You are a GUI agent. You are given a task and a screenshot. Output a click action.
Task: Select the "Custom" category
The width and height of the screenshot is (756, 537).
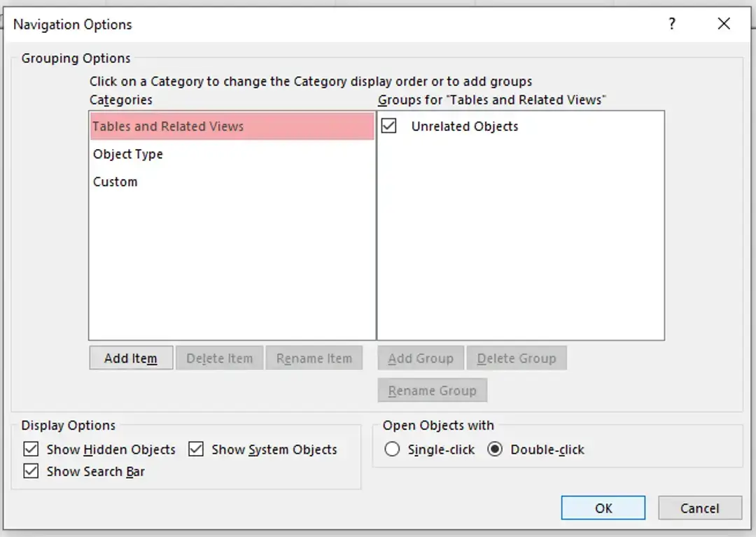coord(115,181)
